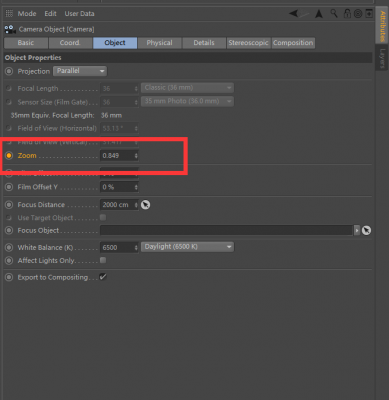Open the Projection Parallel dropdown
The width and height of the screenshot is (389, 400).
80,71
